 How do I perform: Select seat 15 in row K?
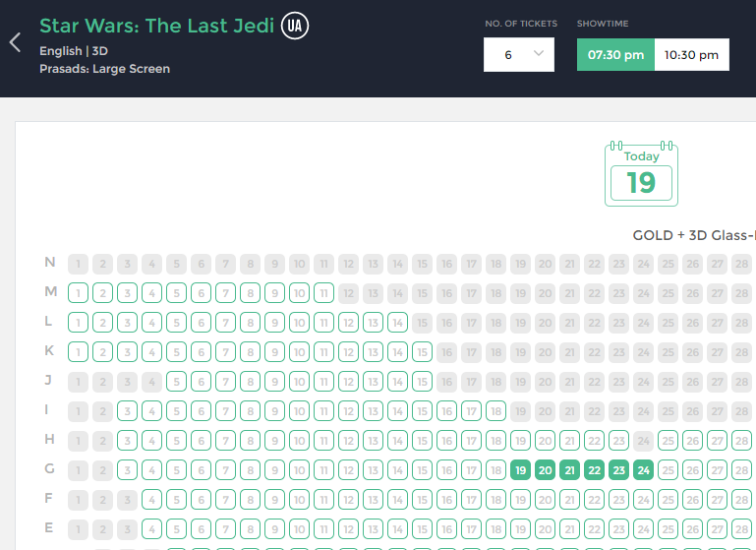click(x=423, y=352)
